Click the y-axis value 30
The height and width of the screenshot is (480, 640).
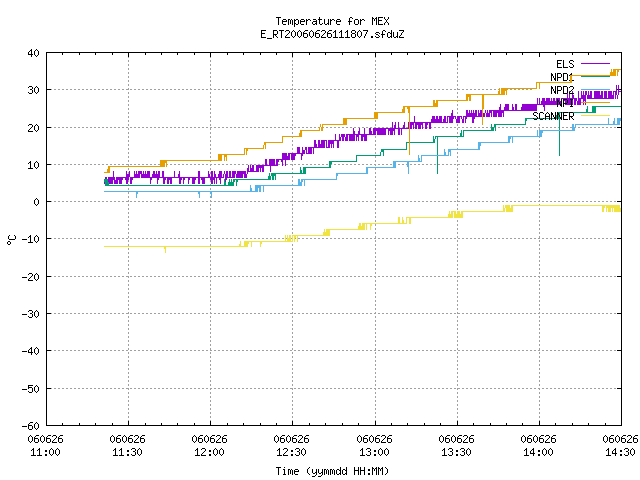click(x=33, y=90)
